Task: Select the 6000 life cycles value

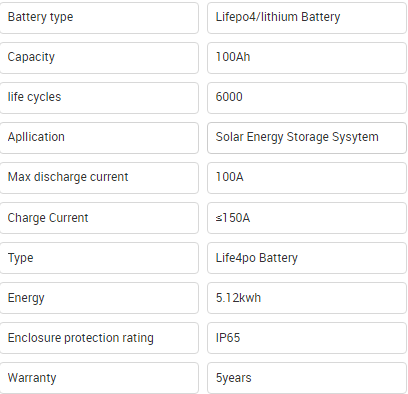Action: coord(307,98)
